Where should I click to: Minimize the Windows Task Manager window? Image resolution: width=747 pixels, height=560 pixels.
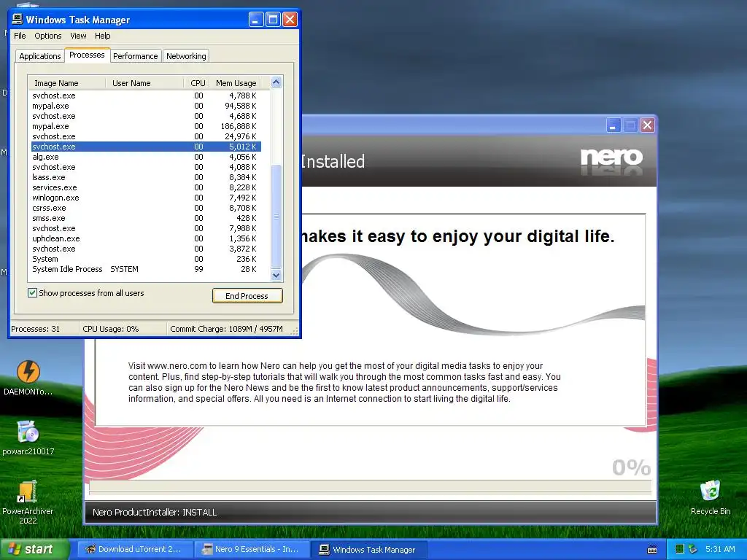[x=256, y=20]
